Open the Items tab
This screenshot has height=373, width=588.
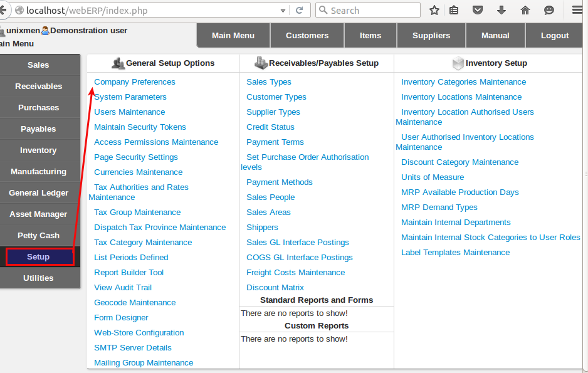click(370, 36)
